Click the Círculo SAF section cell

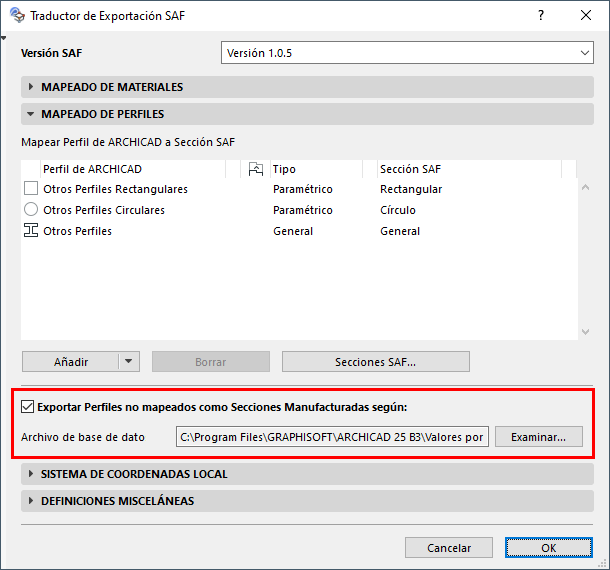coord(398,210)
